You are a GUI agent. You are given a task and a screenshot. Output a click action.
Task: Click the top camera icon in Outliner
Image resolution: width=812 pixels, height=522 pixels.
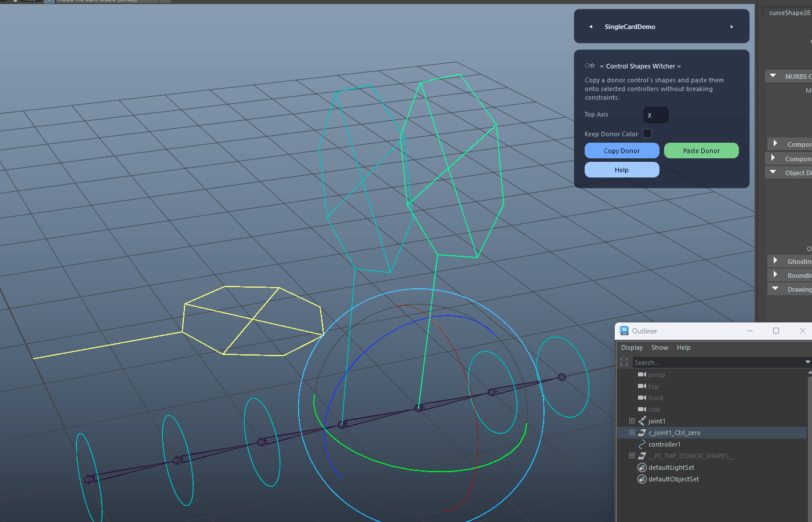tap(642, 386)
